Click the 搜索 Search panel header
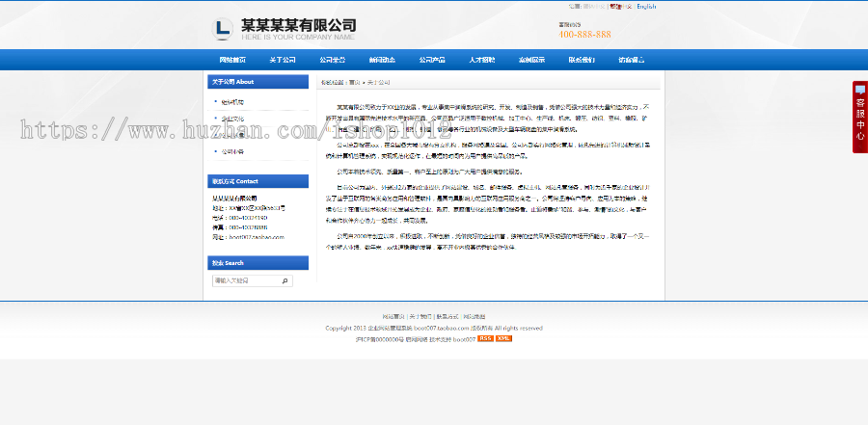This screenshot has width=868, height=425. tap(258, 263)
